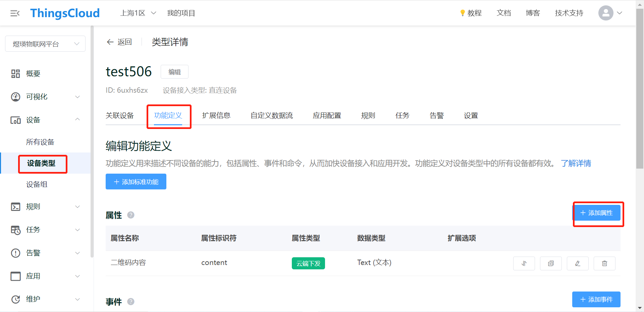Click the 规则 terminal icon in sidebar

point(16,207)
